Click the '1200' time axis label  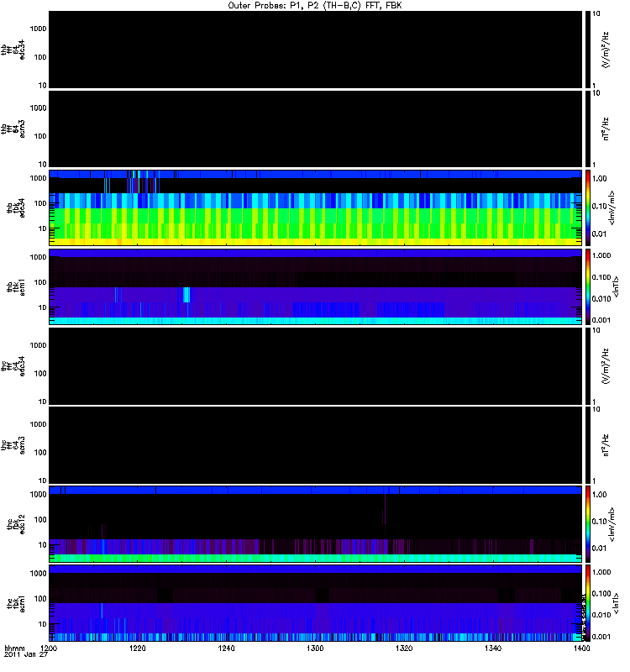(x=49, y=648)
